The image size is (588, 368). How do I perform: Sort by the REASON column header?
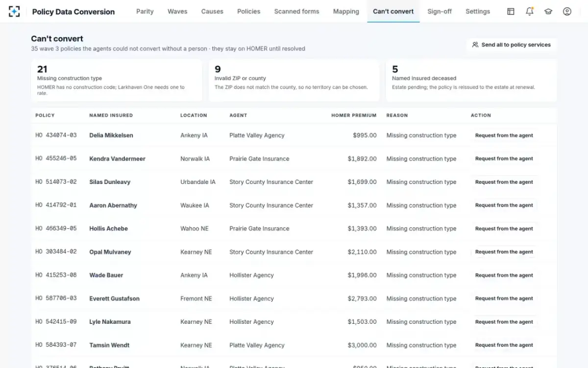coord(397,115)
